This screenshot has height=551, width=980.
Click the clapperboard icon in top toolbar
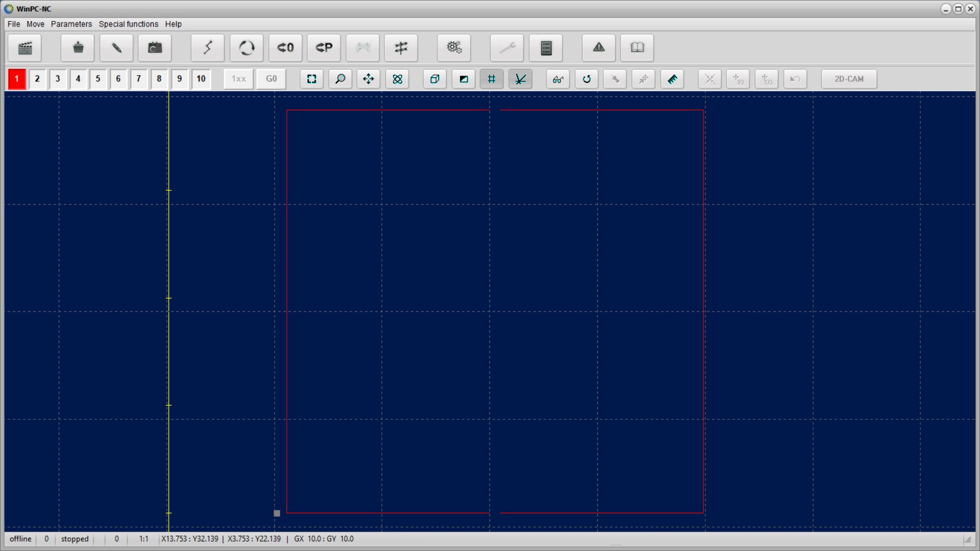click(24, 48)
